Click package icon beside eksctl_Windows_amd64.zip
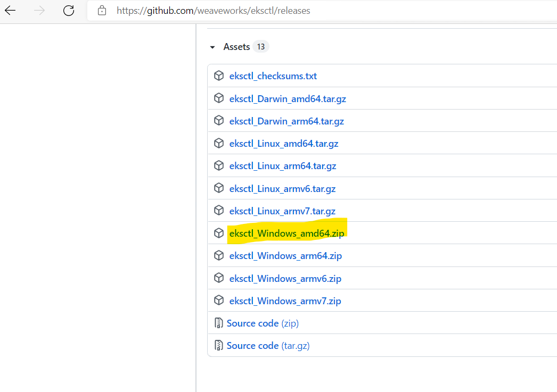Viewport: 557px width, 392px height. tap(219, 233)
